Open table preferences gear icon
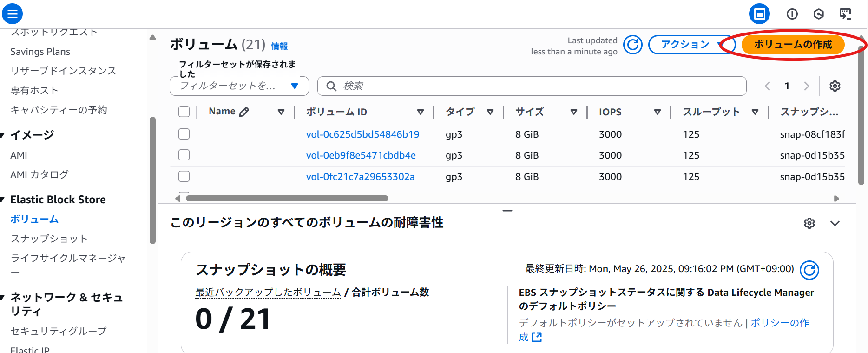The width and height of the screenshot is (868, 353). tap(835, 86)
